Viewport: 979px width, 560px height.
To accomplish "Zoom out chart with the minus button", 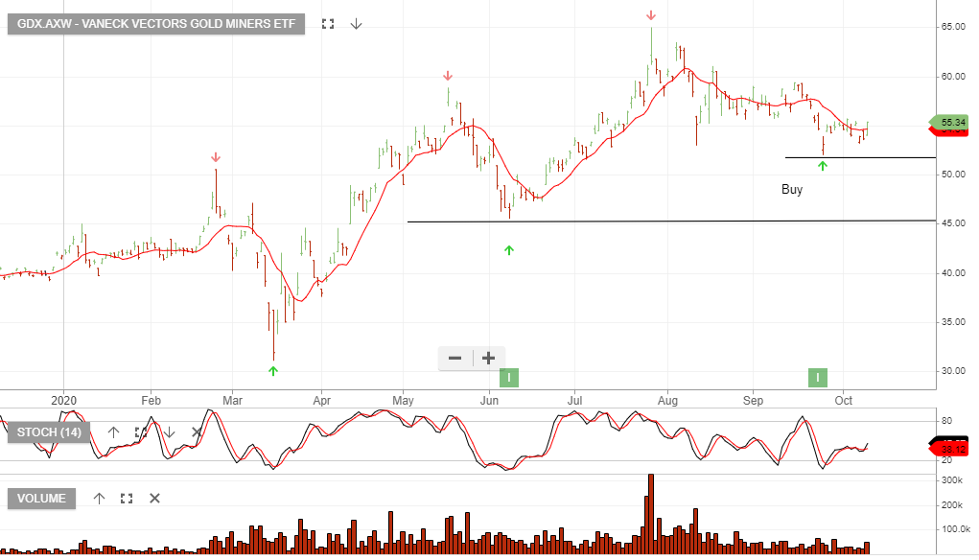I will click(455, 358).
